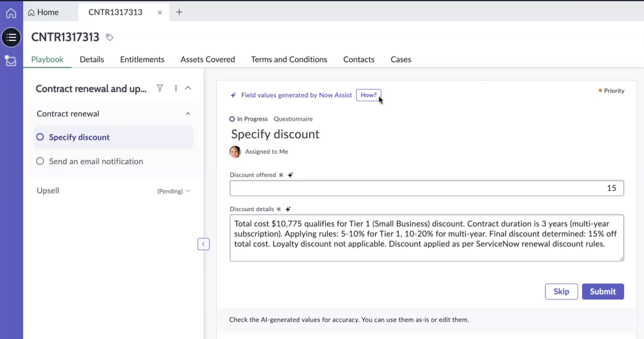
Task: Click the tag icon beside CNTR1317313
Action: click(x=109, y=37)
